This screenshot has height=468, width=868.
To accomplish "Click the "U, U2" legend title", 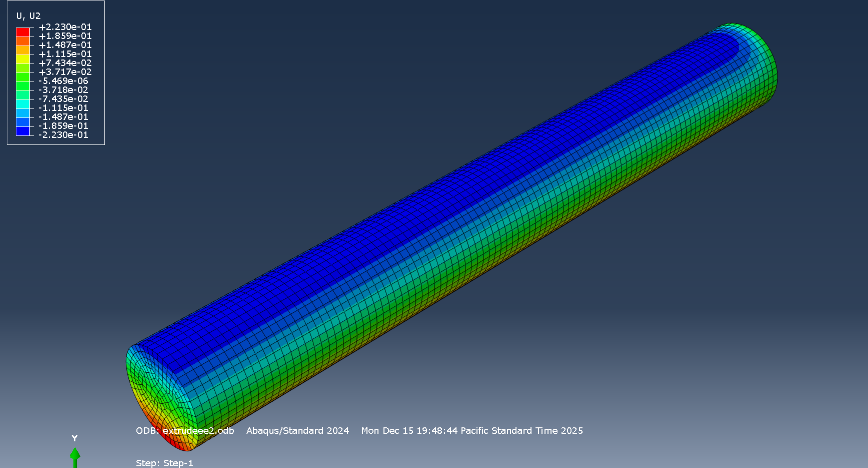I will (28, 16).
